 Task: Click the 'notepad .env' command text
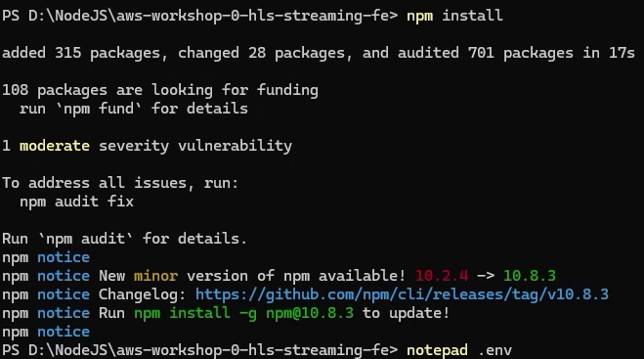(459, 350)
